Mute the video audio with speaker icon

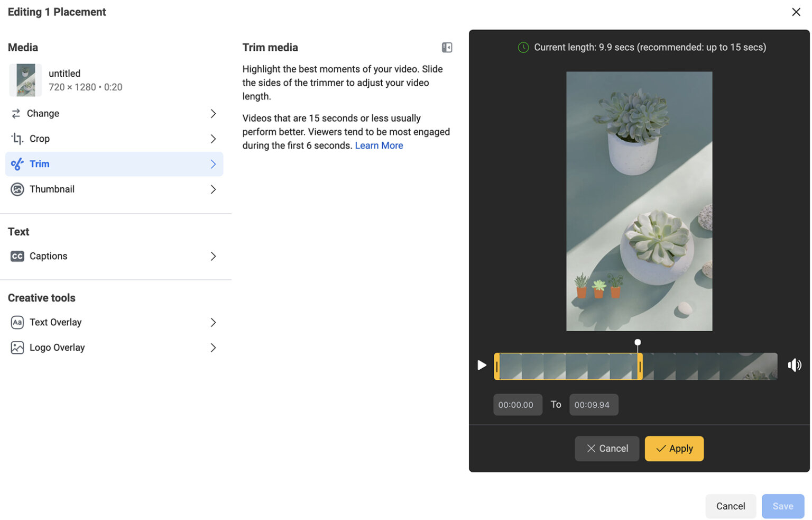[x=794, y=365]
